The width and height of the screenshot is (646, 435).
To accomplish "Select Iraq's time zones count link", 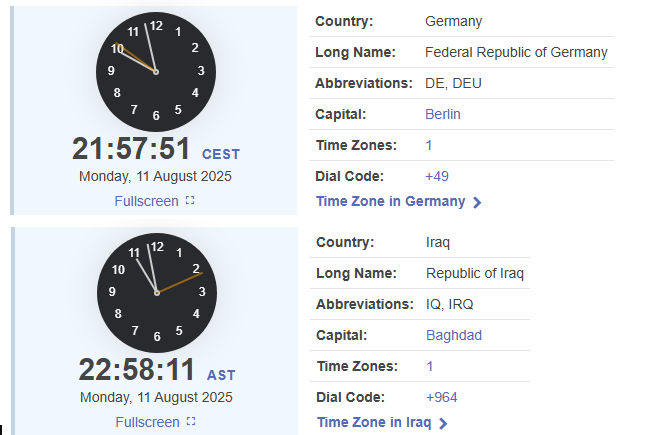I will (x=429, y=366).
